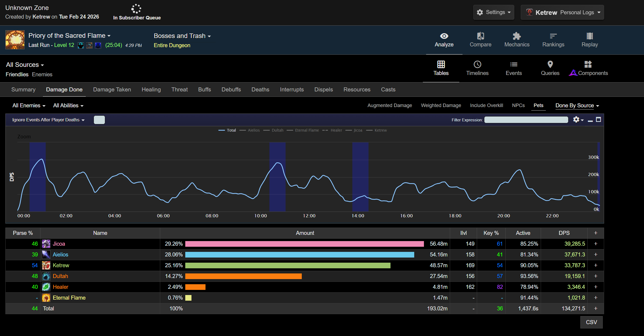Open the Components view icon
Image resolution: width=644 pixels, height=336 pixels.
(x=588, y=64)
